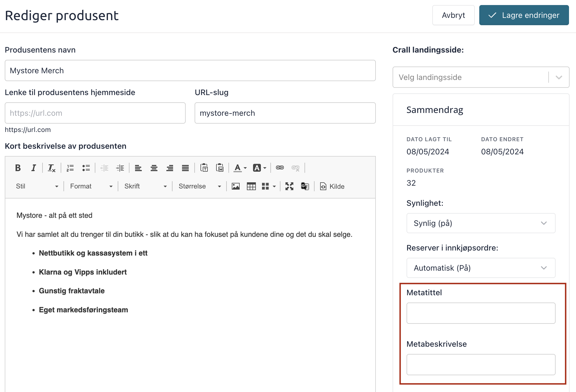This screenshot has height=392, width=576.
Task: Click the products count value 32
Action: pyautogui.click(x=411, y=183)
